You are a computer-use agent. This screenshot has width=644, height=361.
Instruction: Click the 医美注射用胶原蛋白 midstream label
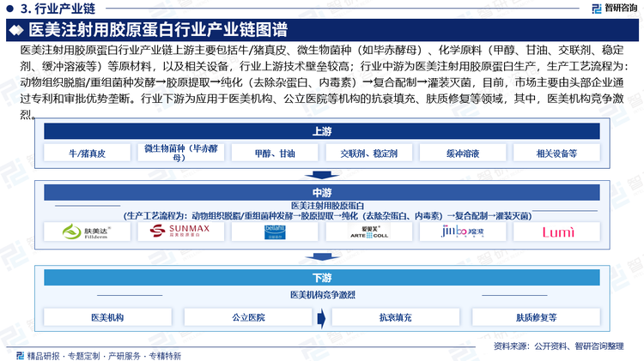[327, 206]
